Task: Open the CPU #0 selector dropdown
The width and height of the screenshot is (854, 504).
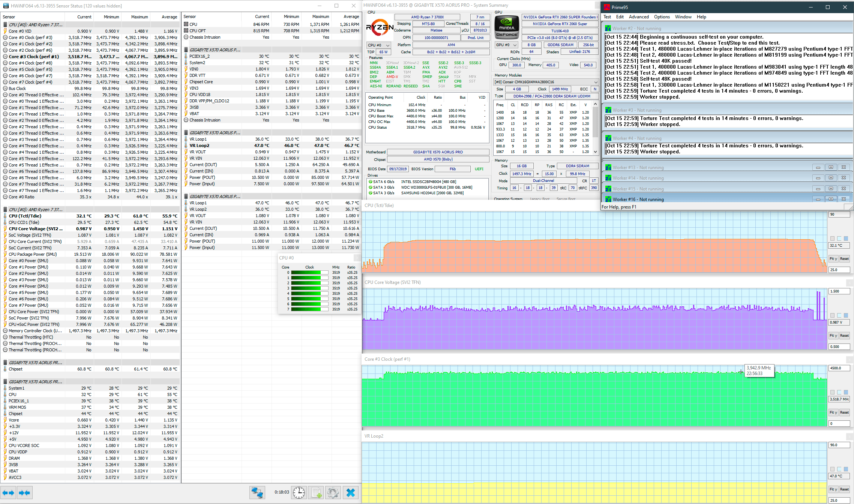Action: [379, 45]
